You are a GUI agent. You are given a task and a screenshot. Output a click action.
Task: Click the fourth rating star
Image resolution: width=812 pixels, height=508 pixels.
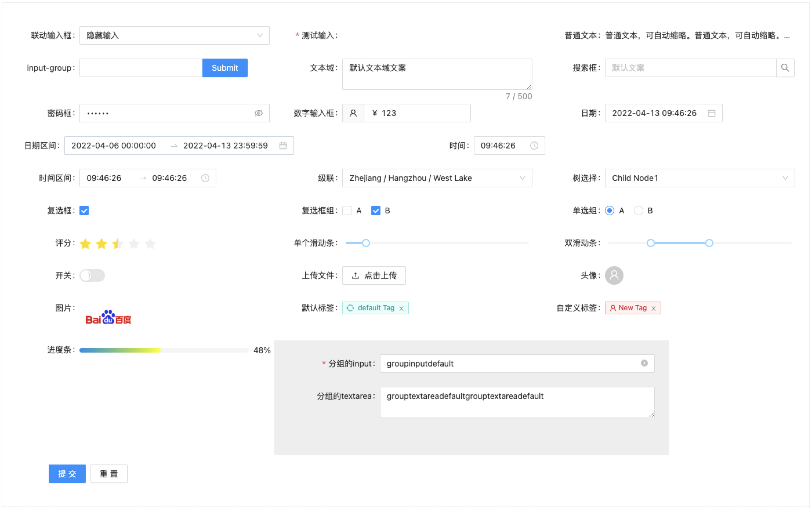coord(134,243)
